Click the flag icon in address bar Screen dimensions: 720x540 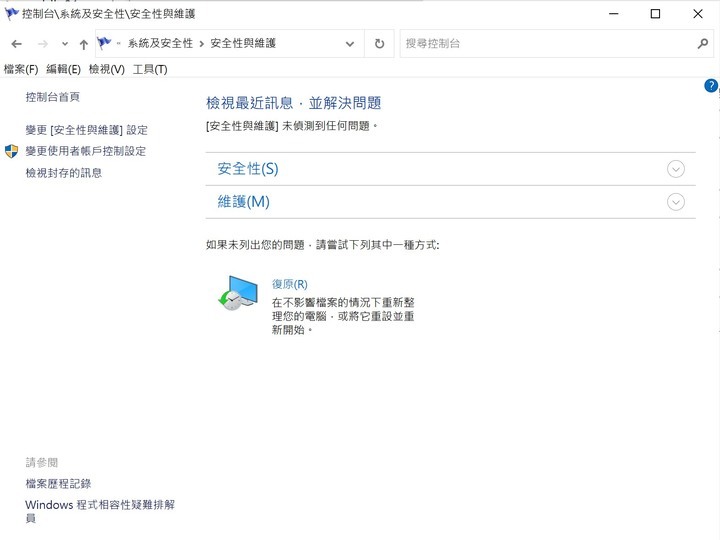point(104,43)
